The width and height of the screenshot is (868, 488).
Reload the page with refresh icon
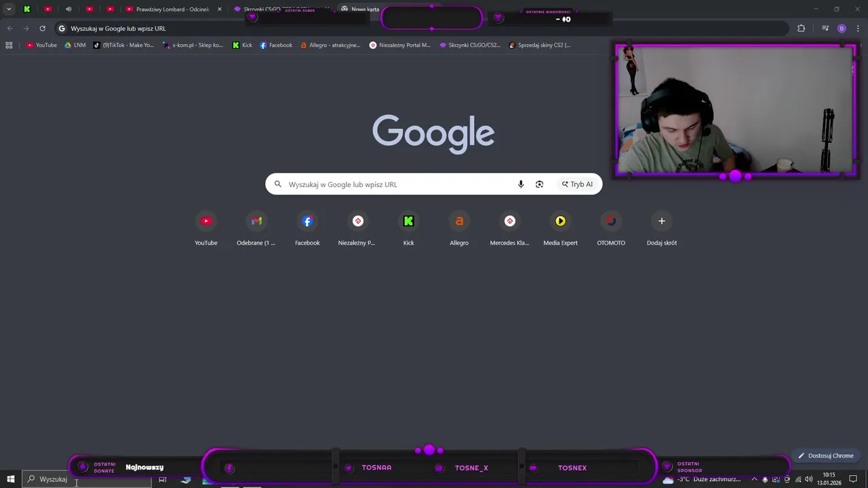point(42,28)
